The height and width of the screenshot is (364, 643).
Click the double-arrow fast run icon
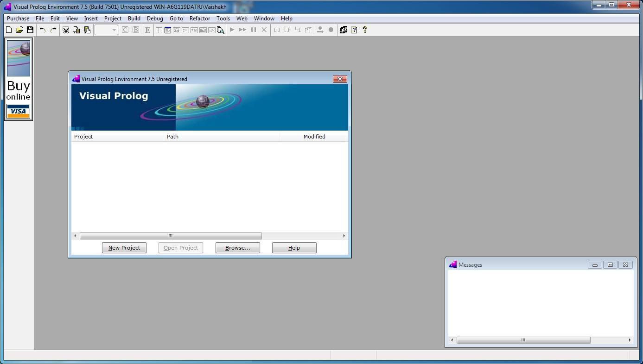click(242, 30)
